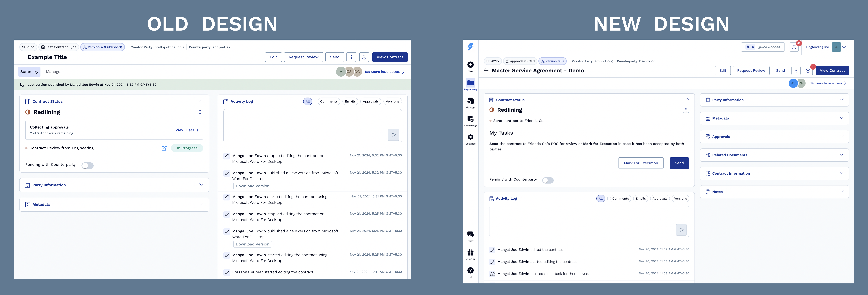Filter old design Activity Log by Versions
The width and height of the screenshot is (868, 295).
pyautogui.click(x=393, y=101)
